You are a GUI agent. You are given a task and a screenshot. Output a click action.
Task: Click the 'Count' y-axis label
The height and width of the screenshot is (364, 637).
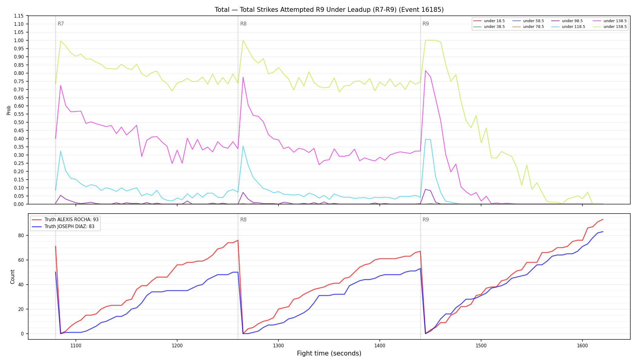click(x=12, y=277)
